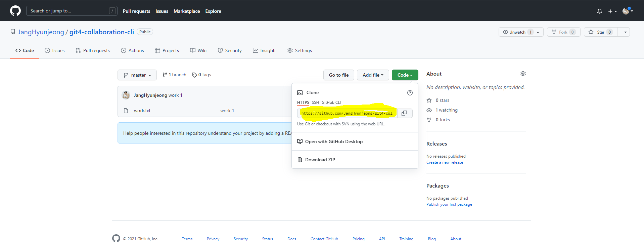Click Create a new release
This screenshot has height=243, width=644.
pyautogui.click(x=445, y=162)
